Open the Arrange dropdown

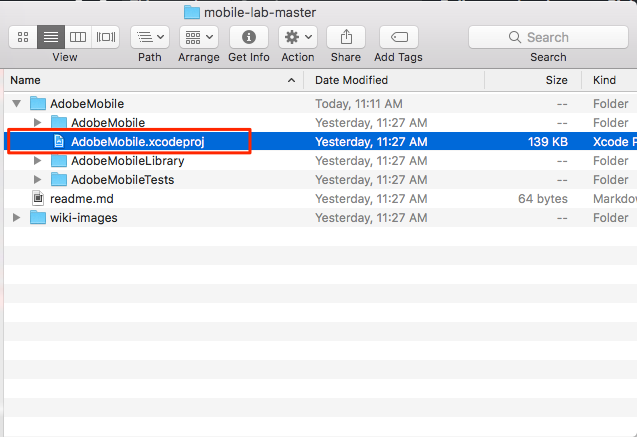199,37
